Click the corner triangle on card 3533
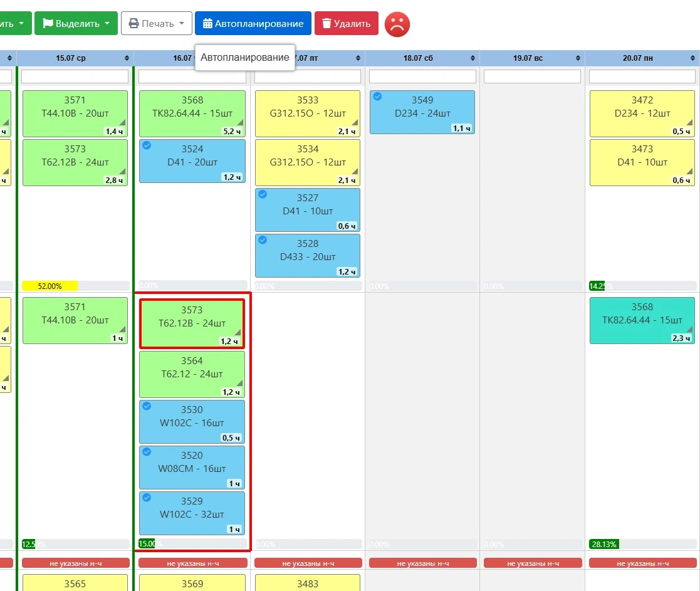This screenshot has width=700, height=591. 355,122
